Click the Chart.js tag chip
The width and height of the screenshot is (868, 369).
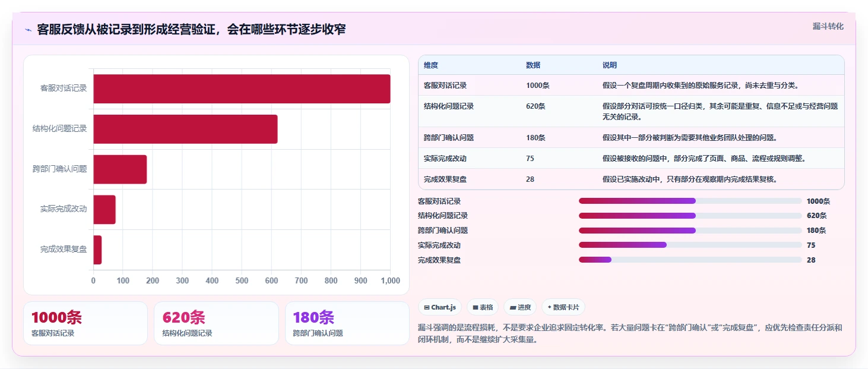click(x=440, y=307)
